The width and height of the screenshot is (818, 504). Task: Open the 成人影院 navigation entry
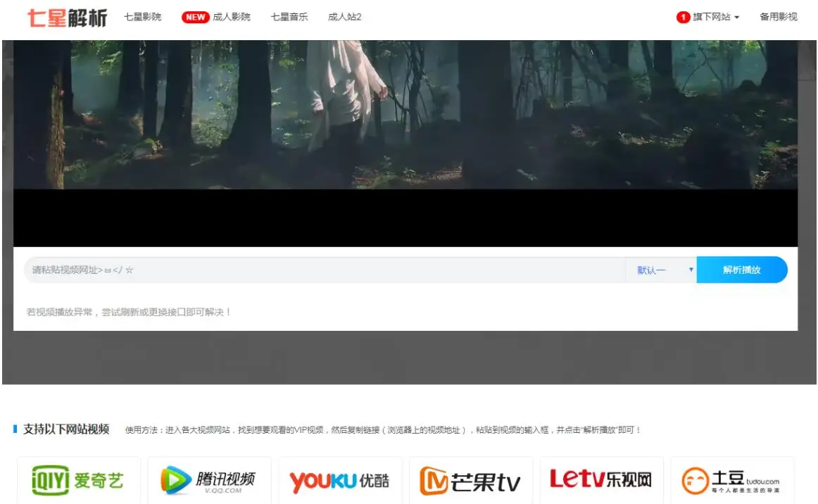tap(232, 17)
